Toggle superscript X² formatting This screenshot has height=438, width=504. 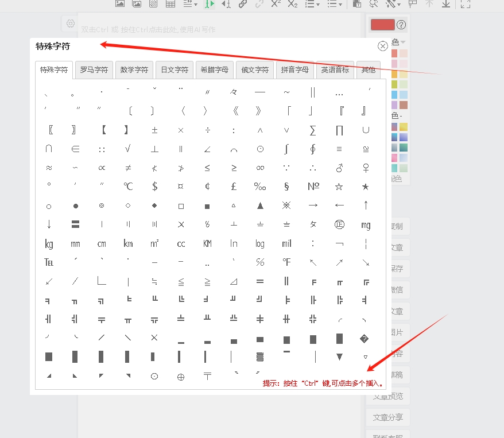276,3
